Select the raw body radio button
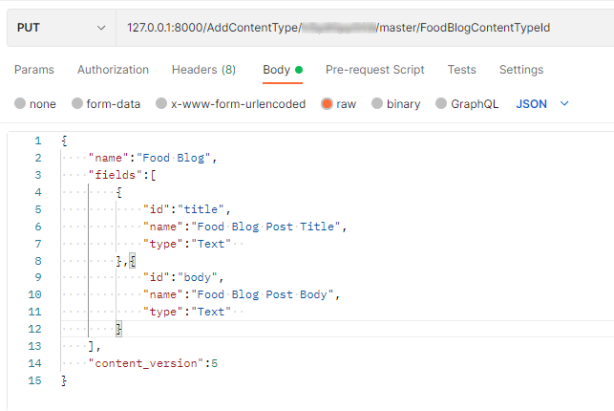614x411 pixels. tap(327, 104)
